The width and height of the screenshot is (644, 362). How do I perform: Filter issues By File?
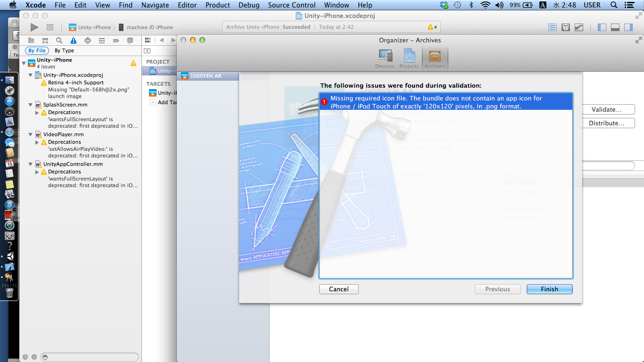(37, 50)
